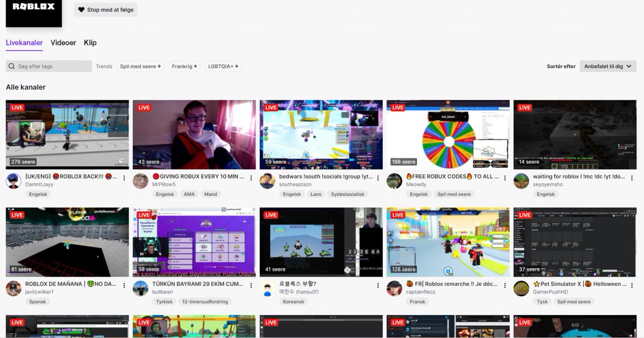Click Meowdy channel avatar
The height and width of the screenshot is (338, 644).
point(394,181)
